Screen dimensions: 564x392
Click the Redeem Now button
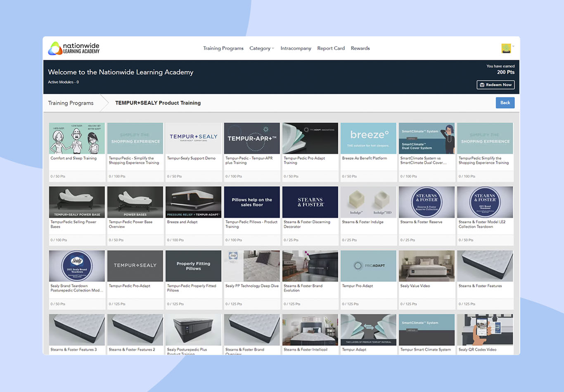[x=495, y=85]
